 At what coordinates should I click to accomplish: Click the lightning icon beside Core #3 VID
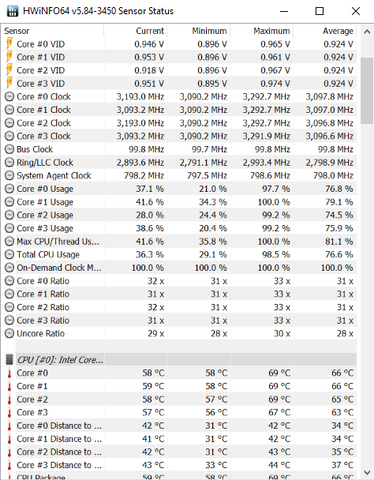tap(9, 83)
